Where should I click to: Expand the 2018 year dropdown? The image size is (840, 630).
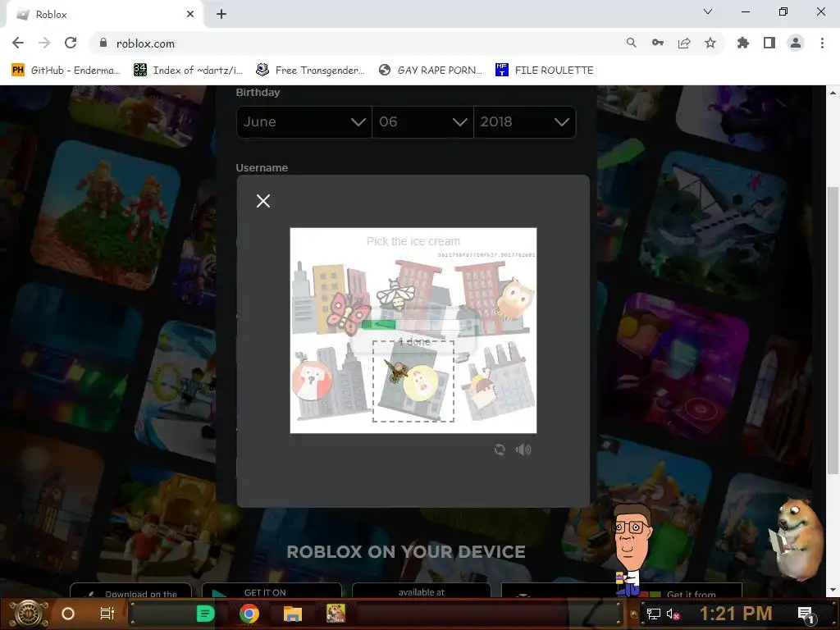pos(525,121)
